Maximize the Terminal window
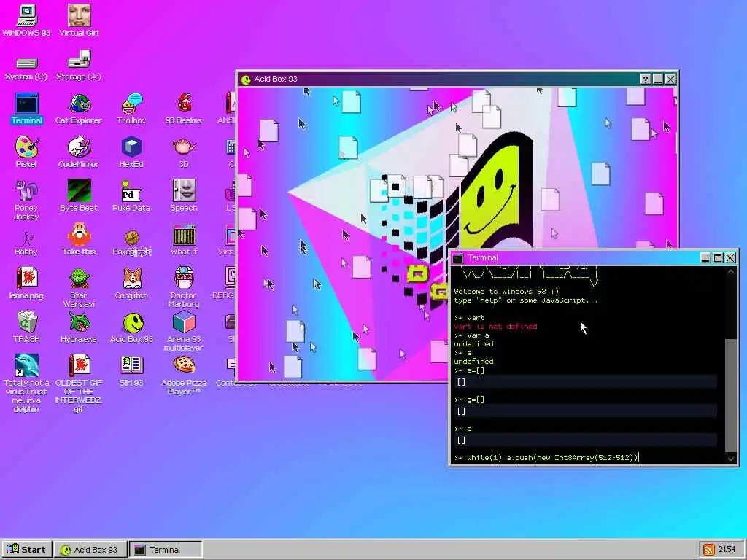The height and width of the screenshot is (560, 747). (x=718, y=257)
